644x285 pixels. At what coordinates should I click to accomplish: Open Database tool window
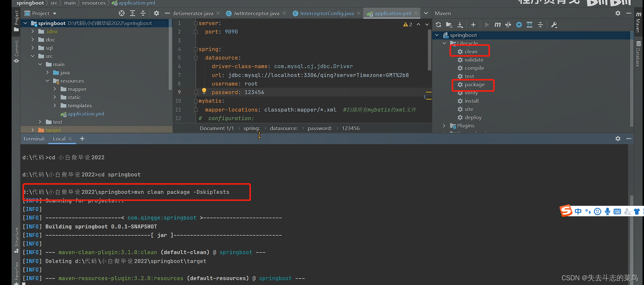tap(638, 54)
